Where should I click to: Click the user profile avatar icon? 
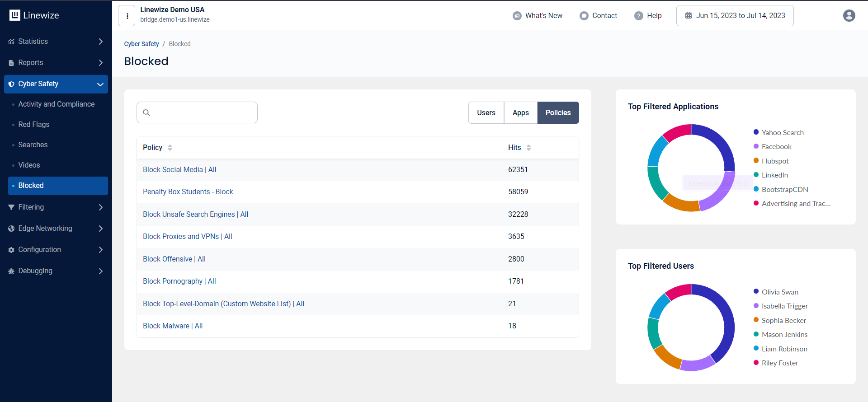849,16
